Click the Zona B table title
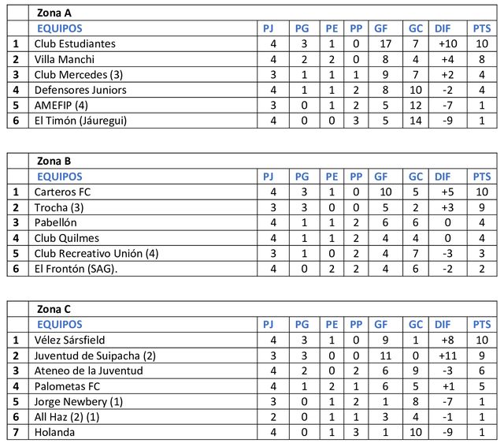 54,161
